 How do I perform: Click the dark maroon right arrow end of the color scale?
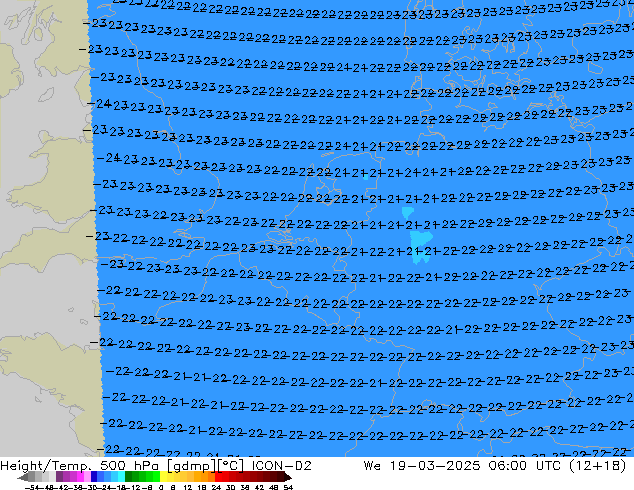click(x=288, y=476)
